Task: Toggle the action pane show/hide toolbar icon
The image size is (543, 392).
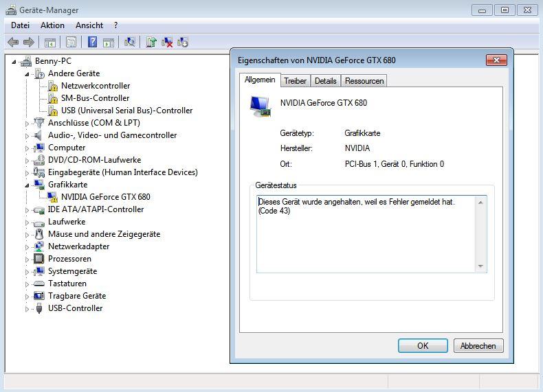Action: (x=109, y=43)
